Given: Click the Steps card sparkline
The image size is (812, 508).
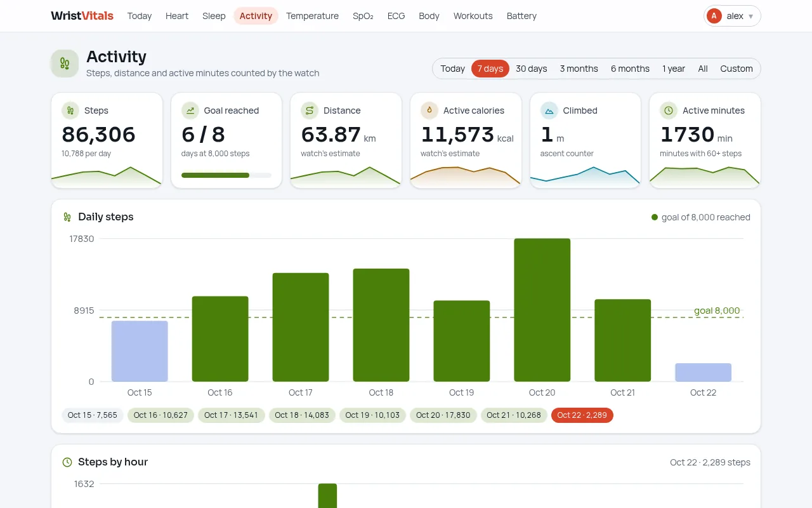Looking at the screenshot, I should [x=107, y=176].
